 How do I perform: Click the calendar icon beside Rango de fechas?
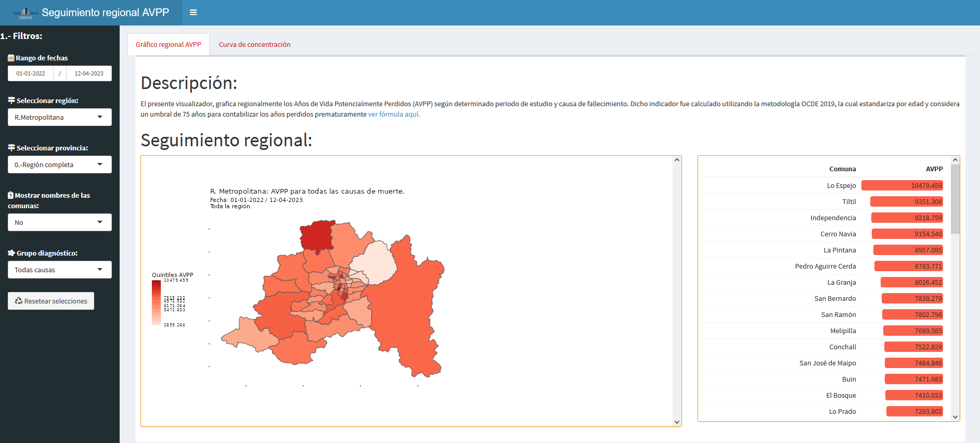pyautogui.click(x=11, y=58)
